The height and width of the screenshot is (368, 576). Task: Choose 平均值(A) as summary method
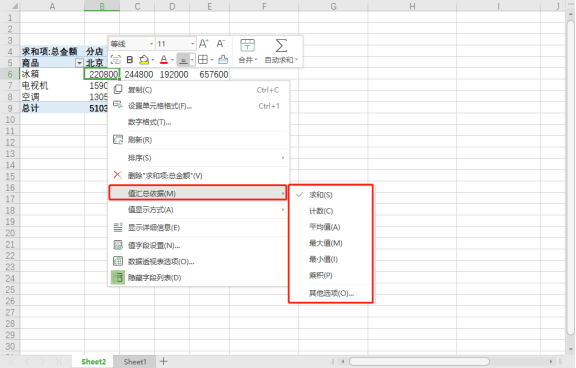coord(324,227)
